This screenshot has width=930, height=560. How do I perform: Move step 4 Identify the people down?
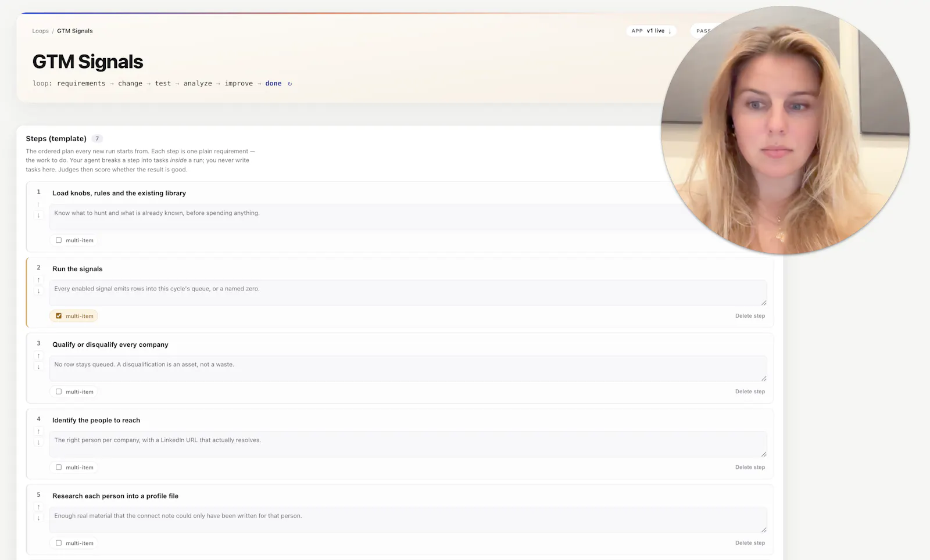click(x=39, y=442)
